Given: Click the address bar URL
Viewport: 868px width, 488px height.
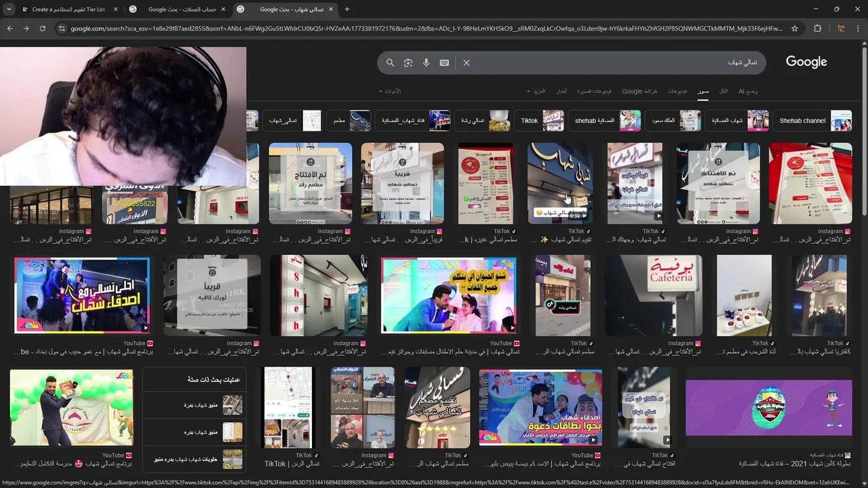Looking at the screenshot, I should (x=427, y=28).
